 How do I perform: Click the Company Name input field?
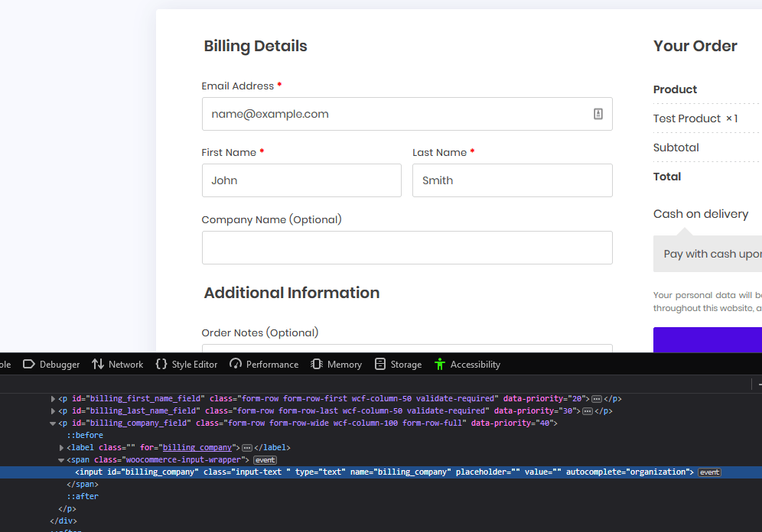coord(407,248)
